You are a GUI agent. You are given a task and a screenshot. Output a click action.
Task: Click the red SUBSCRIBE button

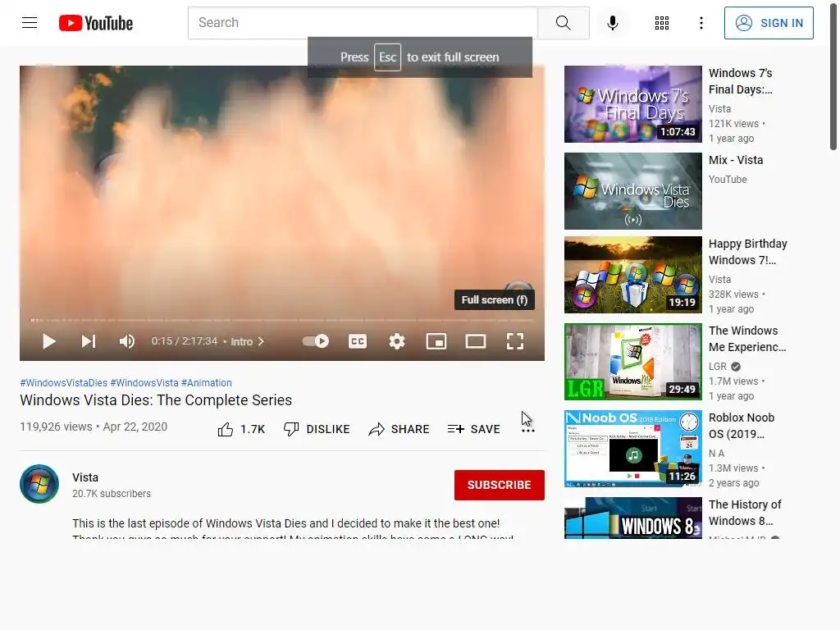point(500,485)
